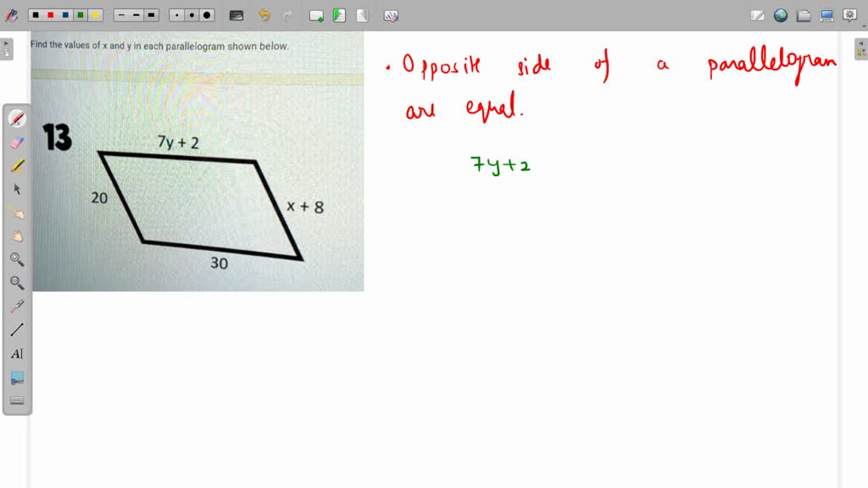
Task: Choose the arrow pointer tool
Action: [x=16, y=189]
